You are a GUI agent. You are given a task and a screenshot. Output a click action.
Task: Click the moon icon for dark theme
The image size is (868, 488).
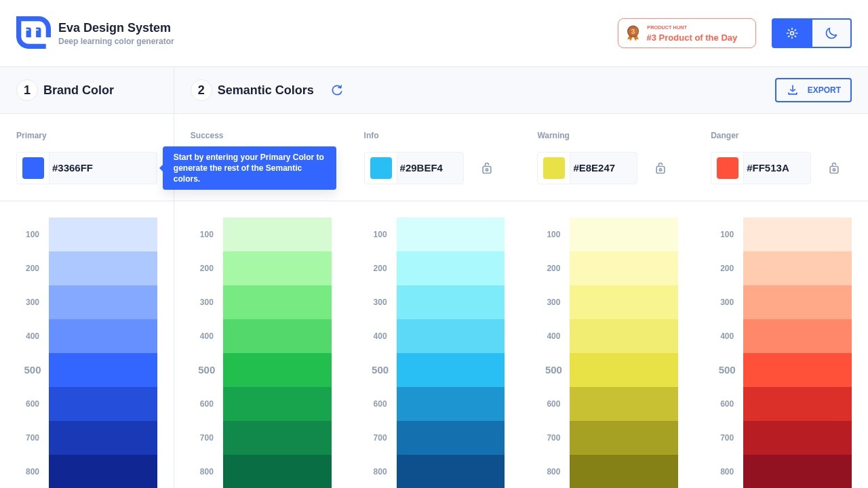tap(831, 33)
